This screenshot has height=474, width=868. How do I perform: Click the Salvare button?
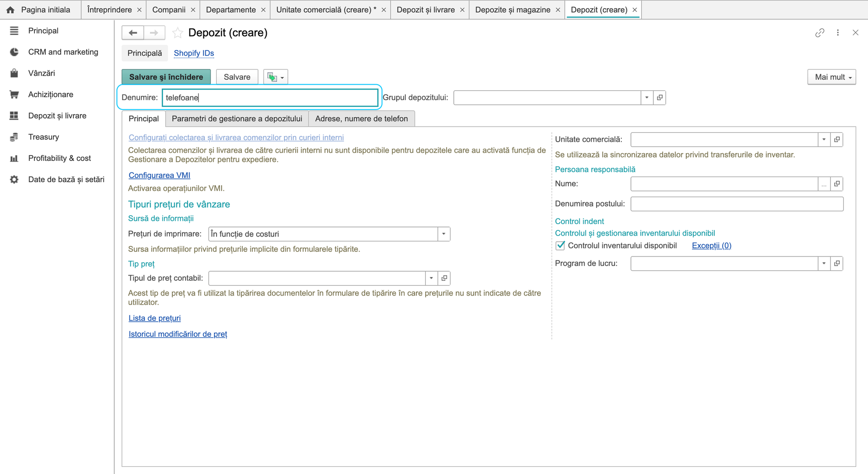coord(237,77)
